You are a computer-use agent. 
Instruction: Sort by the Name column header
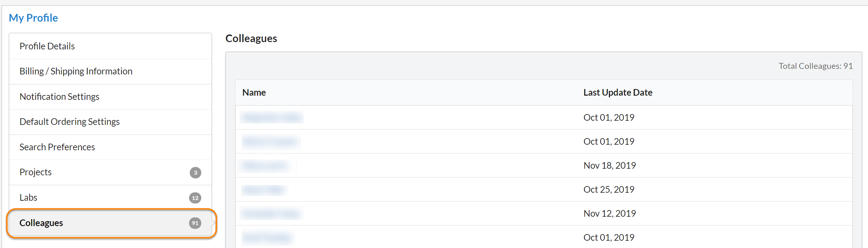click(254, 93)
